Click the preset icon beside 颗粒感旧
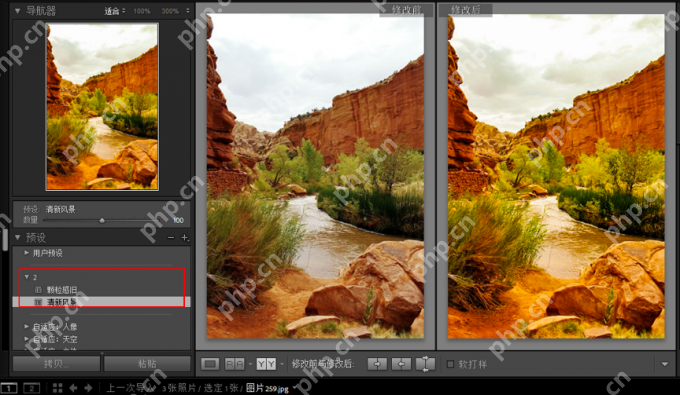This screenshot has height=395, width=680. pyautogui.click(x=38, y=290)
